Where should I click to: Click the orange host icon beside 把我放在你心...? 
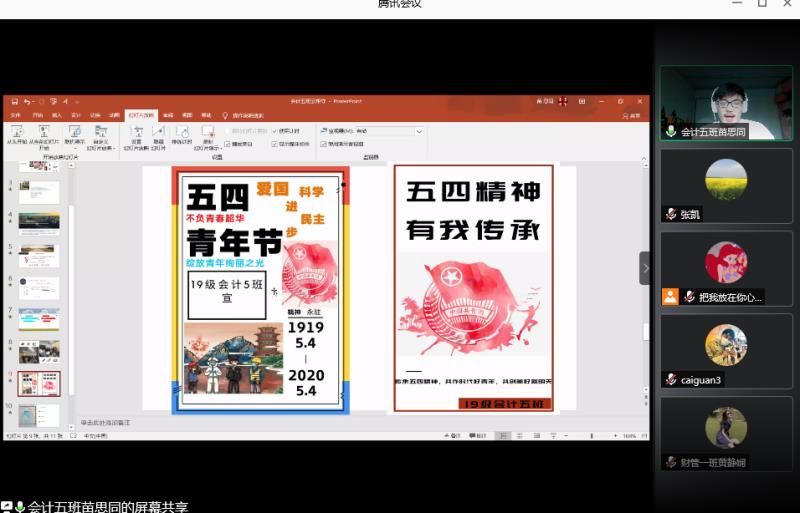point(670,297)
